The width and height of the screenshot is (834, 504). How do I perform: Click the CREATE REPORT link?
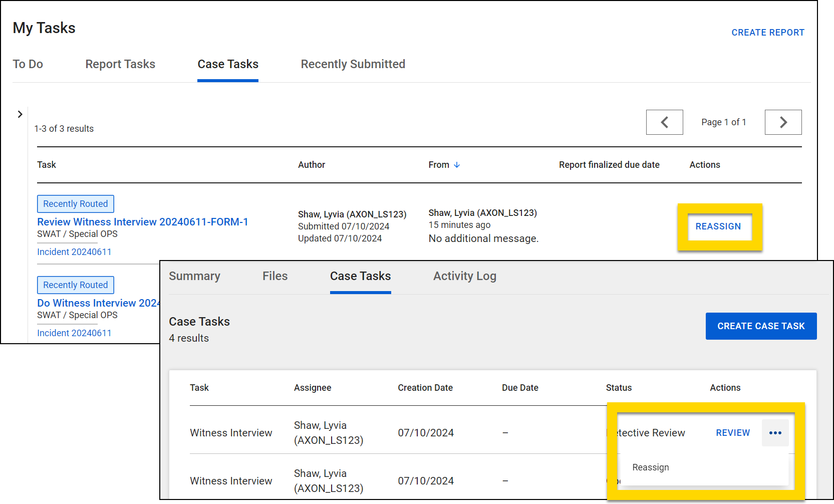click(x=768, y=32)
